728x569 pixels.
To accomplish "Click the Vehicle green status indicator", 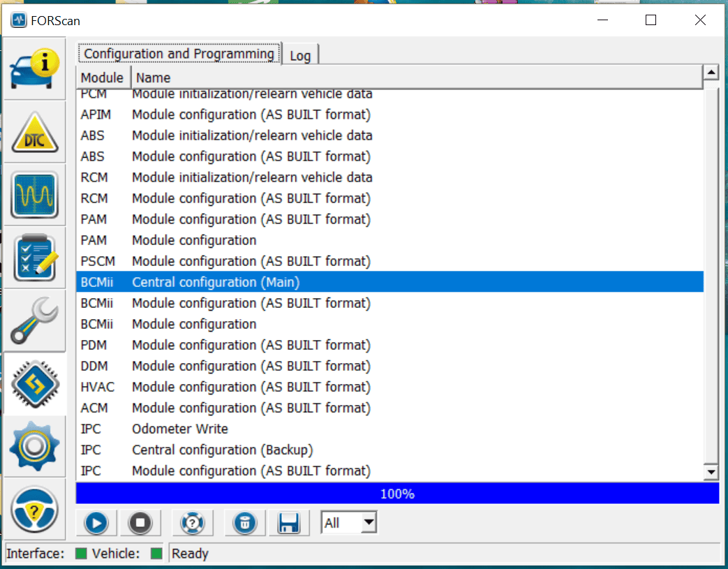I will pos(156,554).
